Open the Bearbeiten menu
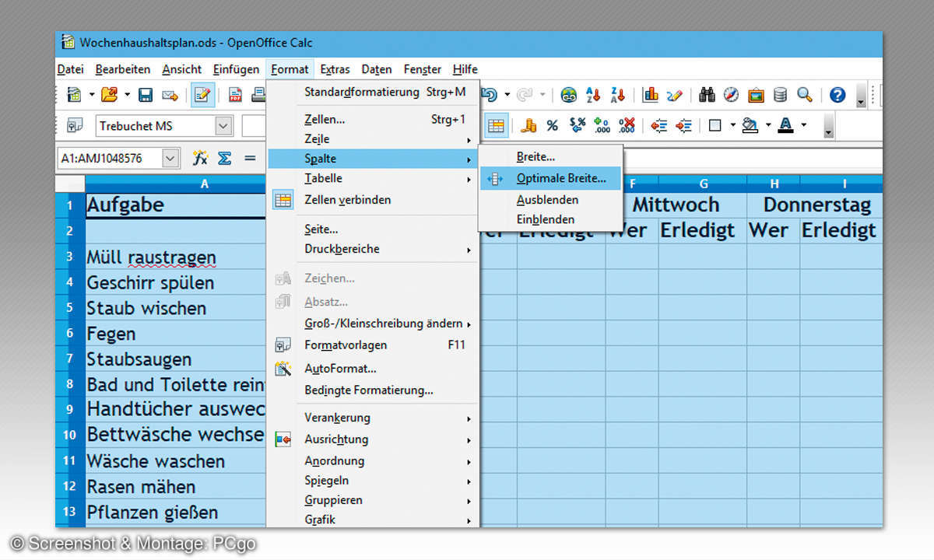The width and height of the screenshot is (934, 560). (x=123, y=69)
